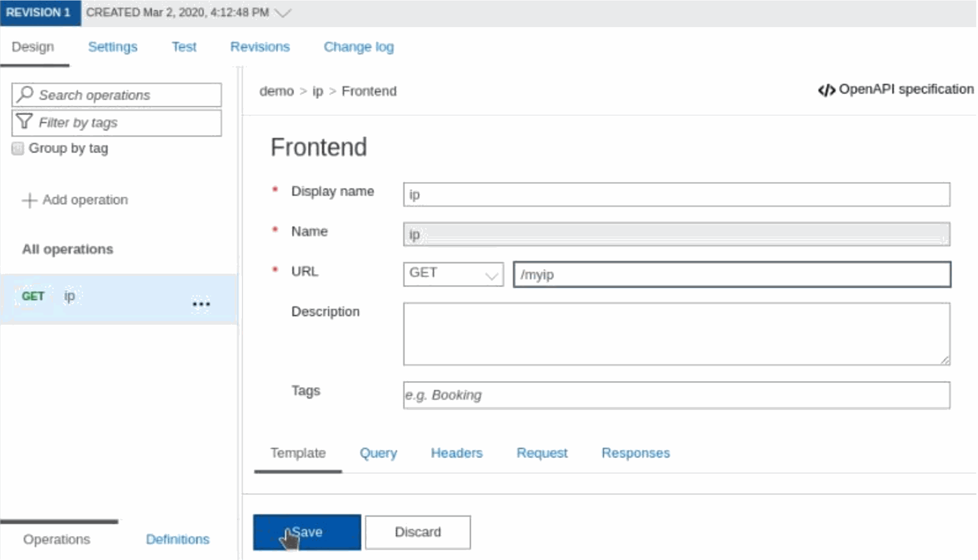
Task: Click the REVISION 1 badge
Action: pos(40,13)
